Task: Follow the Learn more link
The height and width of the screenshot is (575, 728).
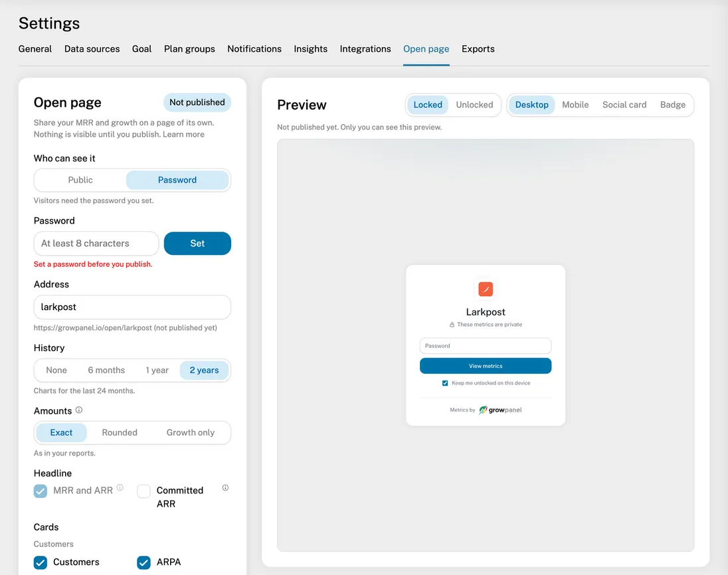Action: (x=183, y=134)
